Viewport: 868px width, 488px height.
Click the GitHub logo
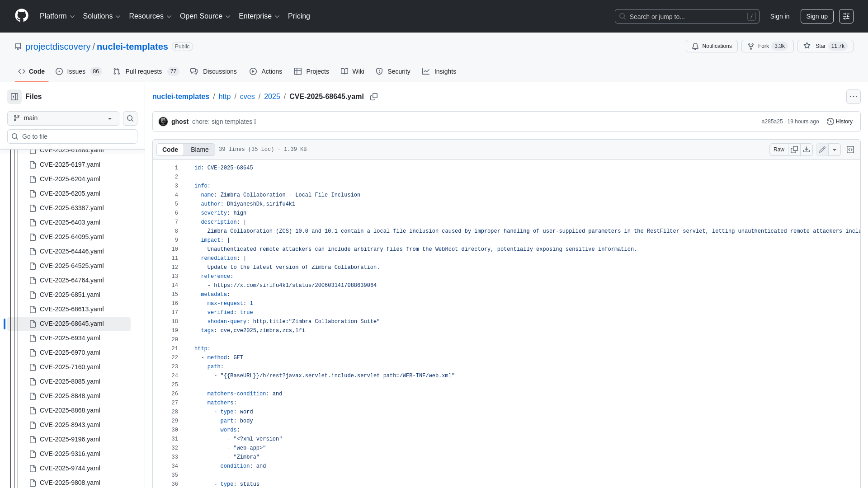pos(21,16)
